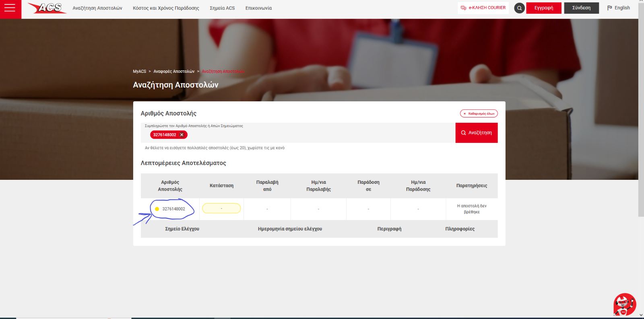Click the Αριθμός Αποστολής column header
Image resolution: width=644 pixels, height=319 pixels.
click(170, 186)
